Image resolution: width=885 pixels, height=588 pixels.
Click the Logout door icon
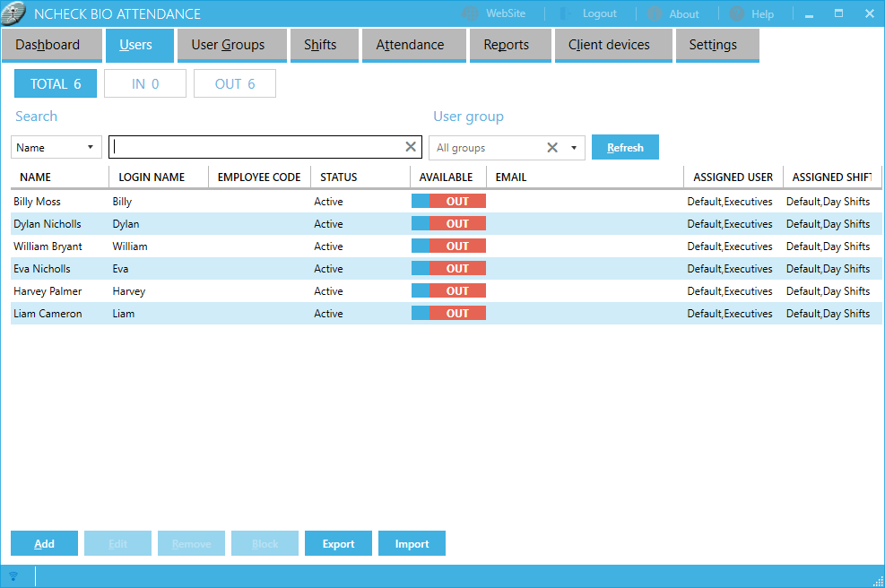566,13
